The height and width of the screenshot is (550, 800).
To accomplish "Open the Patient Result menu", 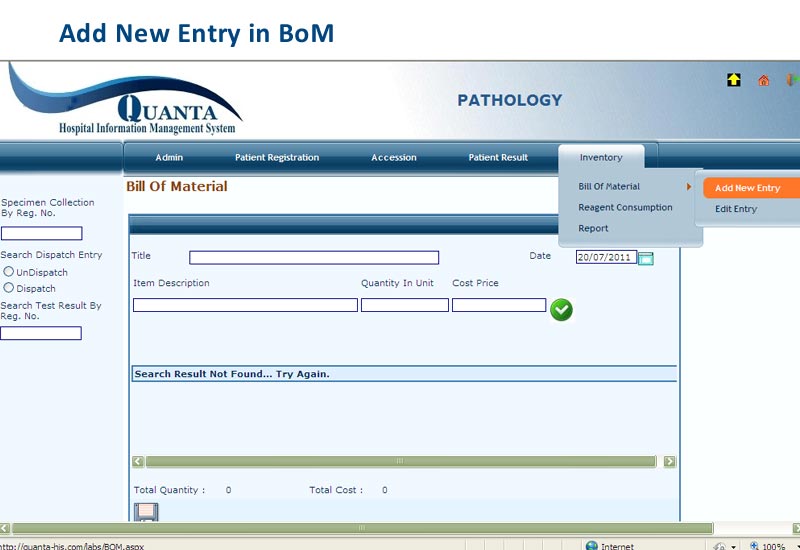I will pos(498,158).
